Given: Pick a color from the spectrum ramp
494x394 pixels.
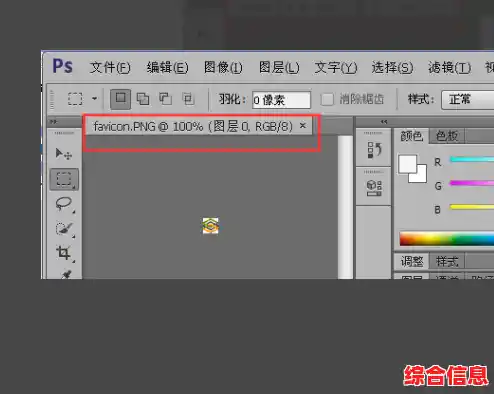Looking at the screenshot, I should pos(447,239).
